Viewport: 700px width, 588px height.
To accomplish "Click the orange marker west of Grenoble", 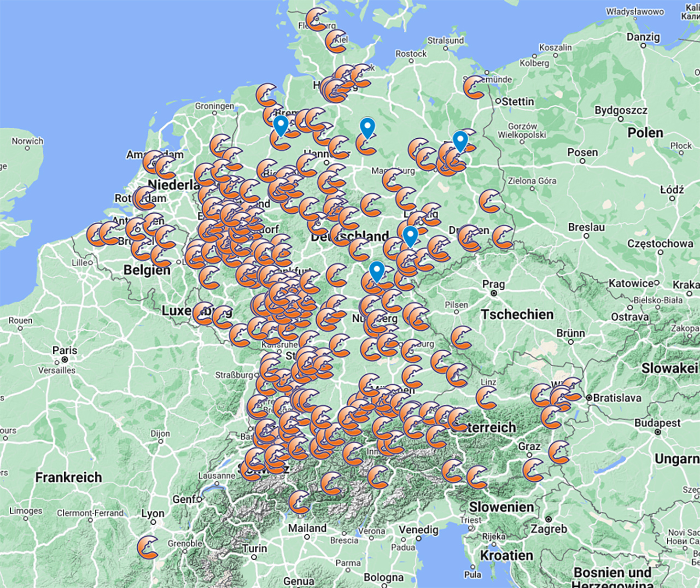I will tap(148, 547).
